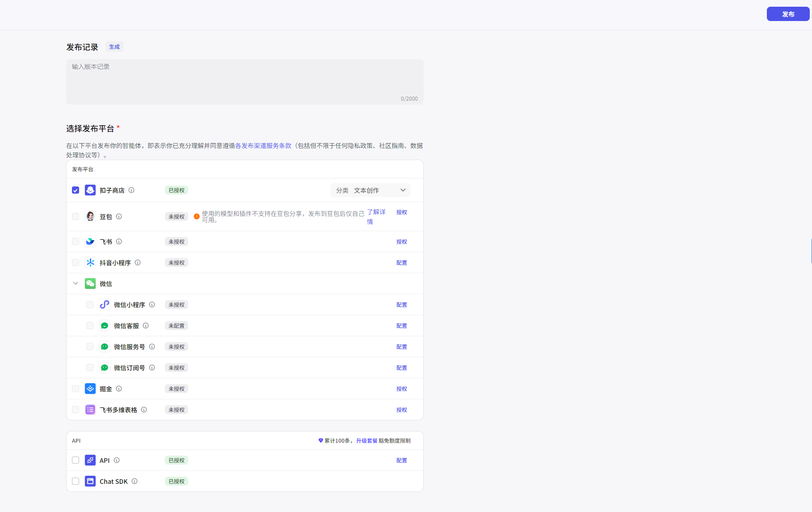
Task: Tick the Chat SDK checkbox
Action: click(x=76, y=481)
